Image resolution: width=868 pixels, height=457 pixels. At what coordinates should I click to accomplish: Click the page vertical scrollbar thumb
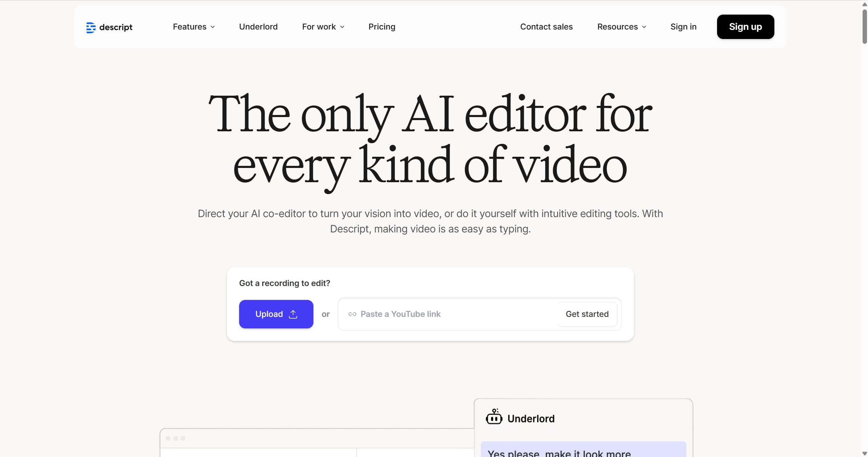(x=864, y=27)
